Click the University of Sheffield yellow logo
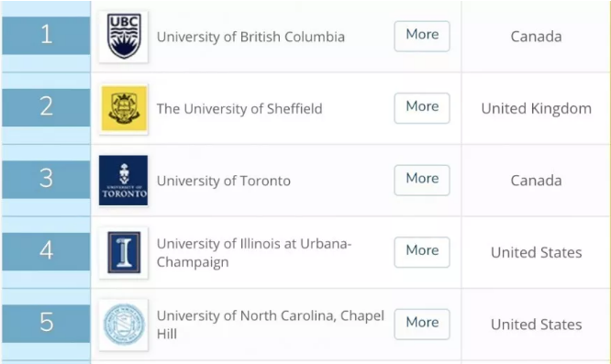611x364 pixels. click(x=124, y=108)
